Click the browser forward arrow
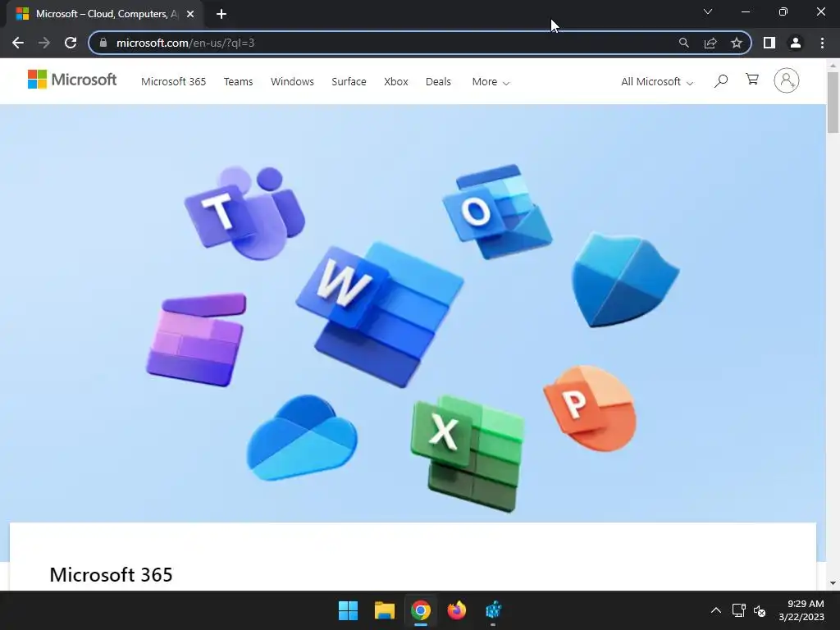Viewport: 840px width, 630px height. [x=44, y=43]
